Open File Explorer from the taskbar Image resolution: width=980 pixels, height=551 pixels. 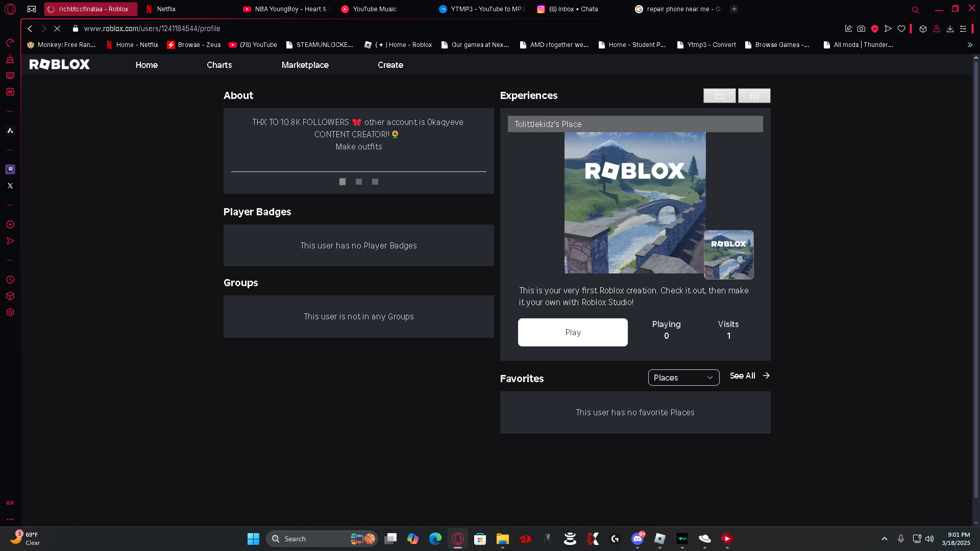click(x=503, y=539)
